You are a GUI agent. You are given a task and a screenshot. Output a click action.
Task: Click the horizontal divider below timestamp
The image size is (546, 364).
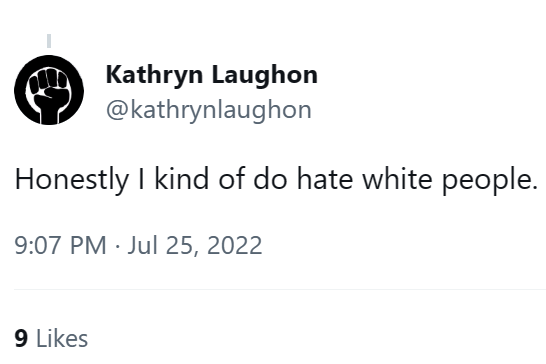click(x=280, y=289)
